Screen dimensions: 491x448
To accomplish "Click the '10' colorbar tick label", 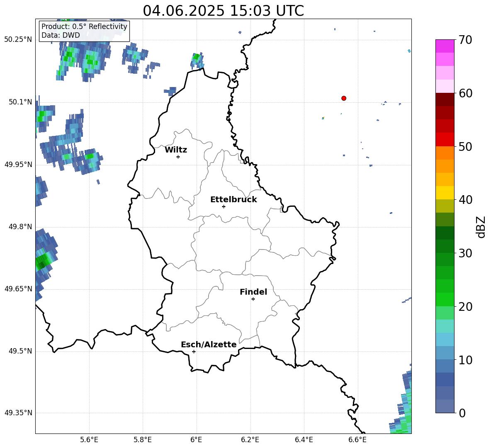I will [465, 360].
